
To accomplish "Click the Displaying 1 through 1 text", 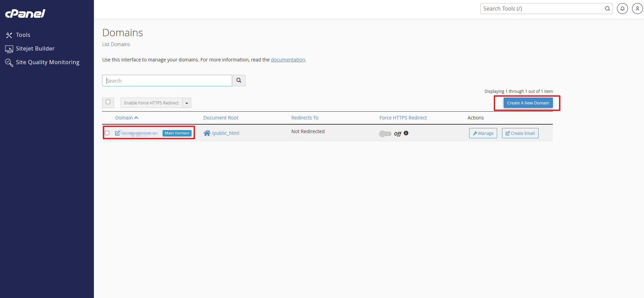I will (518, 91).
